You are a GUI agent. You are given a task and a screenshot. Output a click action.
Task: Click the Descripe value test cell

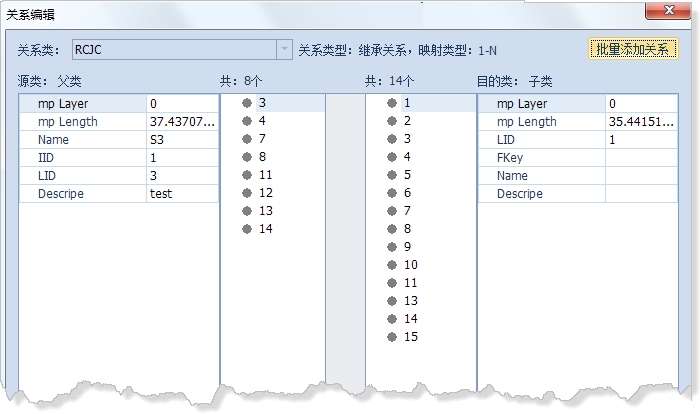coord(181,194)
